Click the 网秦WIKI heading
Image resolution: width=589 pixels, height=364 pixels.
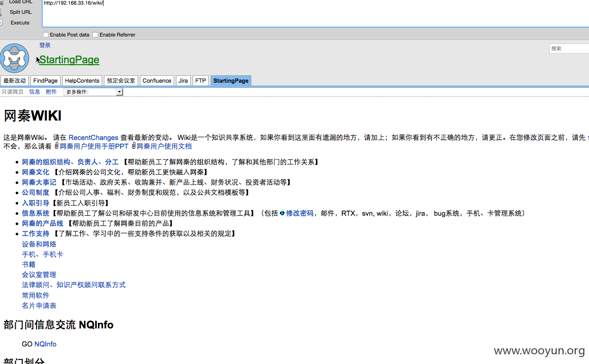[32, 115]
